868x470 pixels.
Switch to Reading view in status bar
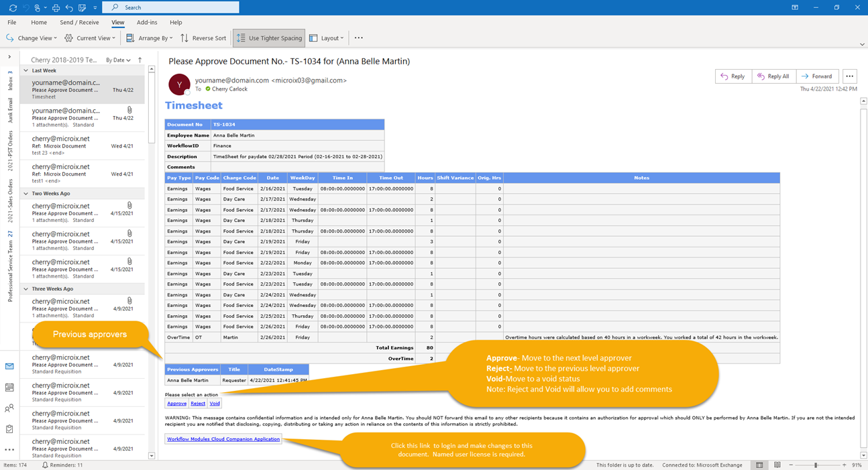tap(777, 465)
